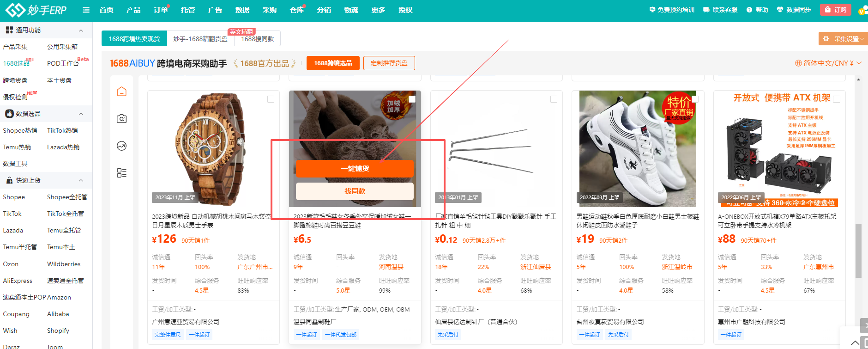The width and height of the screenshot is (868, 349).
Task: Open the 帮助 help icon
Action: tap(757, 10)
